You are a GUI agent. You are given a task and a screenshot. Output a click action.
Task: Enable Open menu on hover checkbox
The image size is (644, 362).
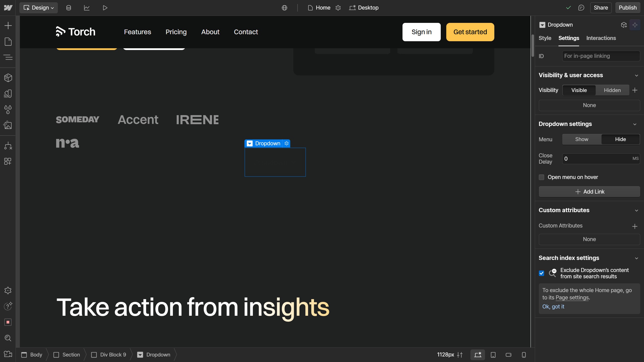click(541, 177)
